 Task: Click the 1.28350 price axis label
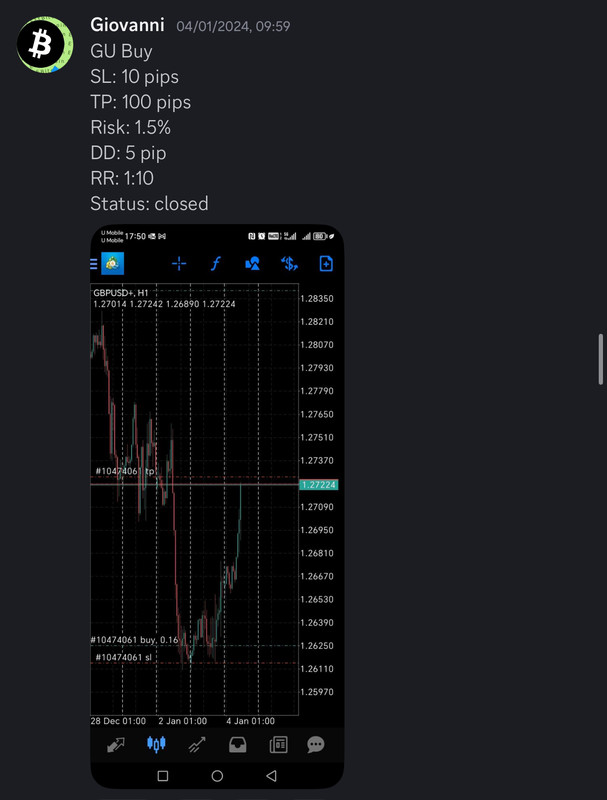(x=317, y=298)
